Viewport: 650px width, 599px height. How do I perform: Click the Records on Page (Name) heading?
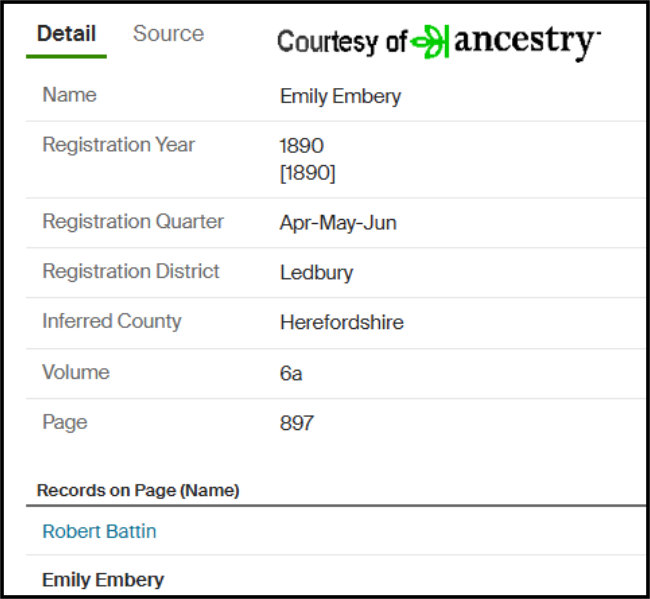pos(138,490)
